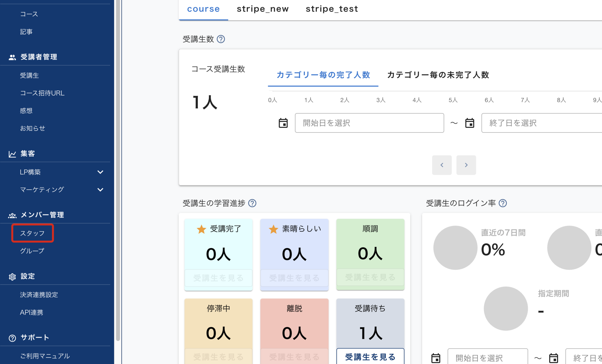Screen dimensions: 602x364
Task: Click the course chart 終了日を選択 input
Action: coord(542,123)
